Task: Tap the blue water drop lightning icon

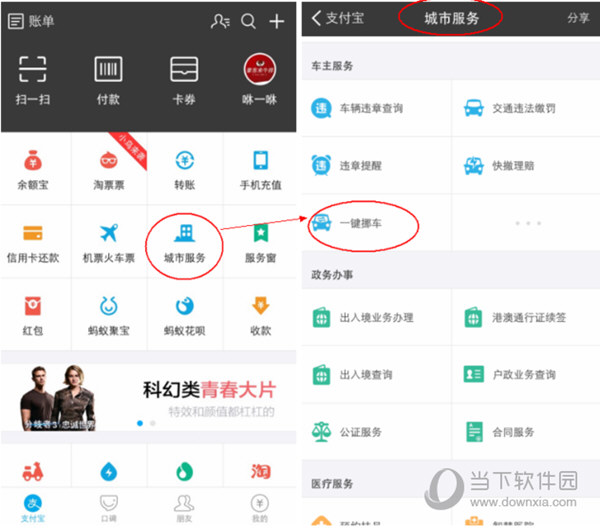Action: coord(109,471)
